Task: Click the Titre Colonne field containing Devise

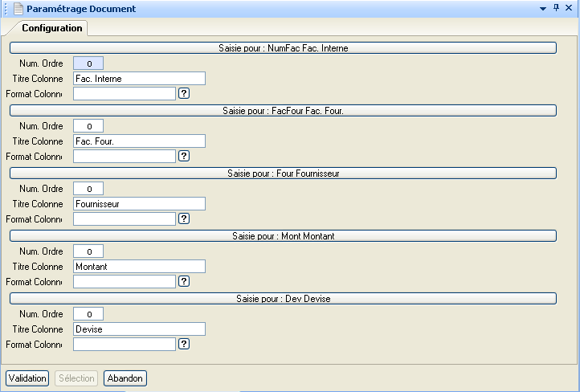Action: click(x=139, y=329)
